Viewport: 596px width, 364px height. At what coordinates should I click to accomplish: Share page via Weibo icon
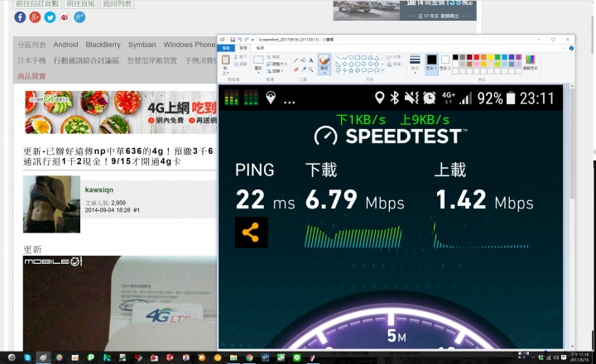(x=65, y=17)
